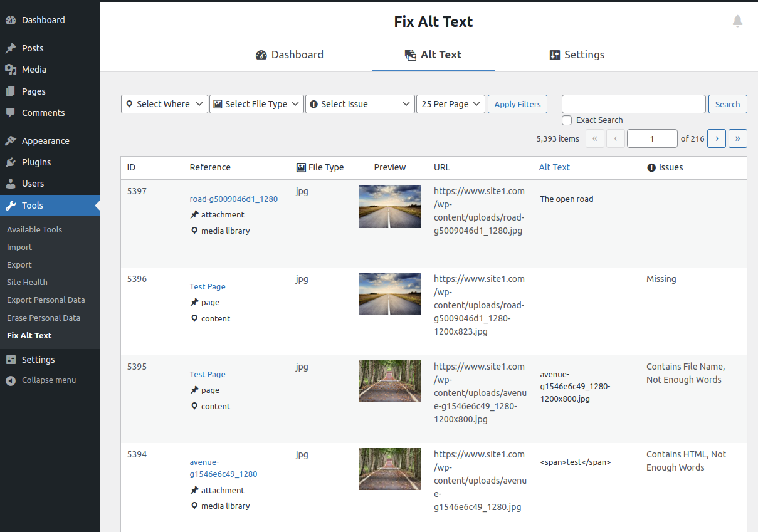Image resolution: width=758 pixels, height=532 pixels.
Task: Click 'The open road' alt text cell
Action: click(567, 199)
